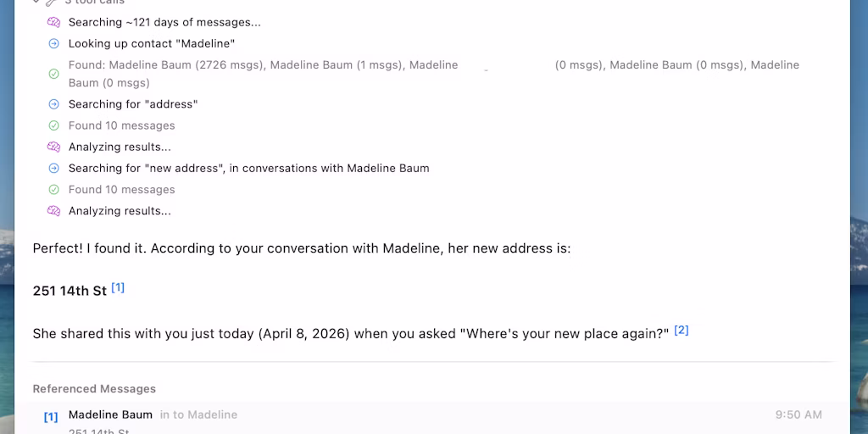Image resolution: width=868 pixels, height=434 pixels.
Task: Click brain icon beside the last "Analyzing results..."
Action: click(54, 211)
